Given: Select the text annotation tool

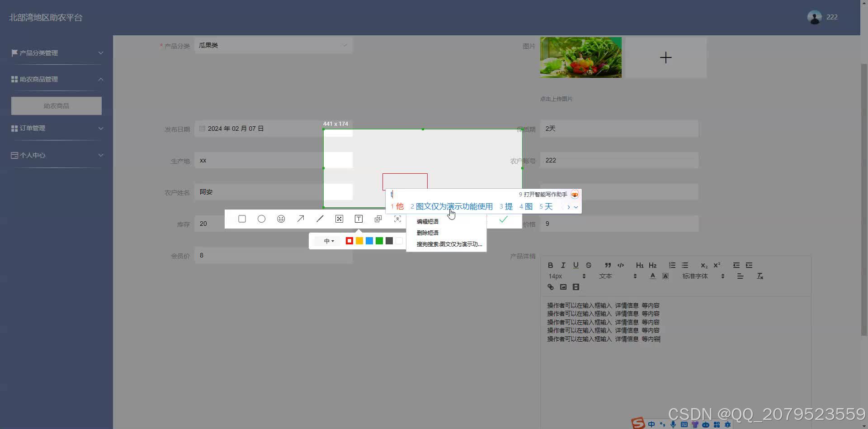Looking at the screenshot, I should tap(359, 219).
